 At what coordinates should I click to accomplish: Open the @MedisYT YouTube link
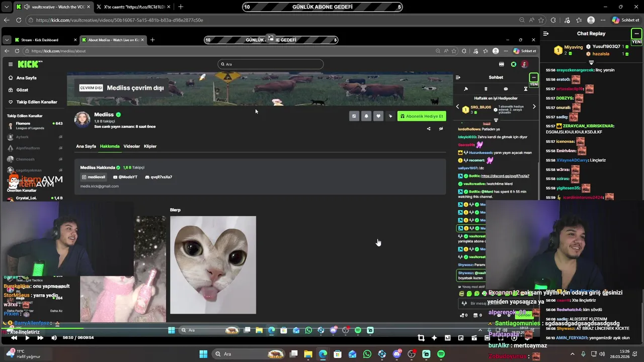(x=125, y=177)
